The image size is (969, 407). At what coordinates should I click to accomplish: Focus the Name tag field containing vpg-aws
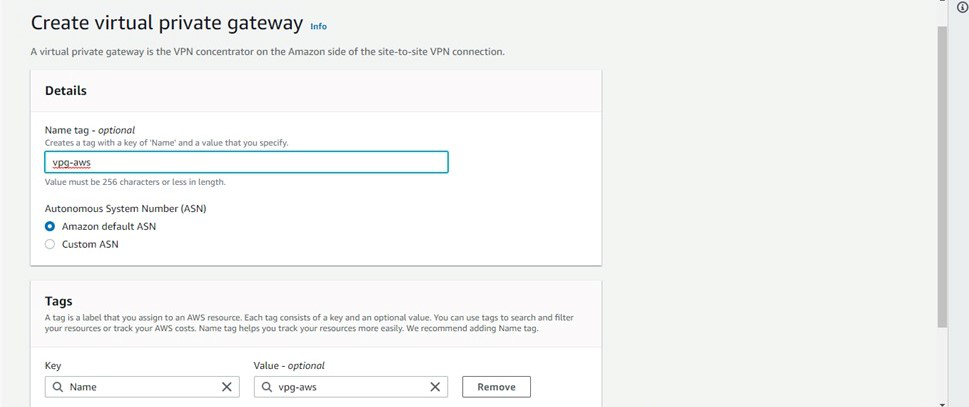click(246, 162)
